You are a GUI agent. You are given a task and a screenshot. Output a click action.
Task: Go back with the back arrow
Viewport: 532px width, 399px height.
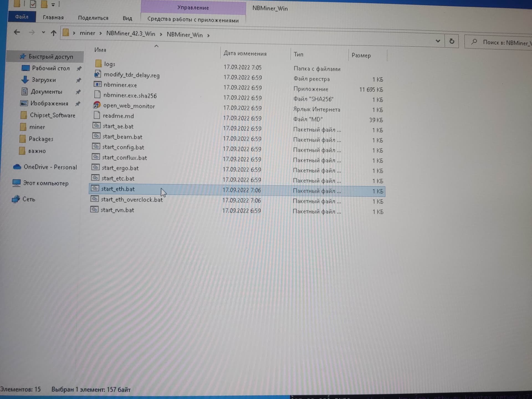coord(17,32)
